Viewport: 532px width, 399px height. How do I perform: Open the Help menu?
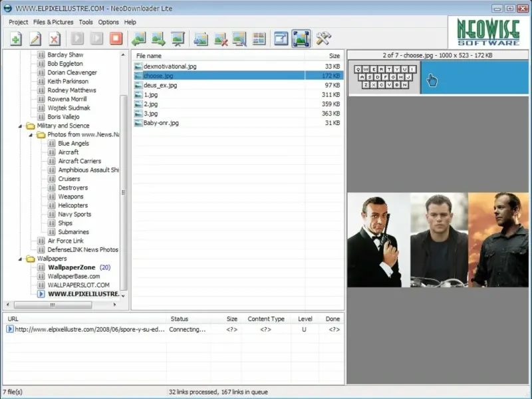pyautogui.click(x=130, y=22)
